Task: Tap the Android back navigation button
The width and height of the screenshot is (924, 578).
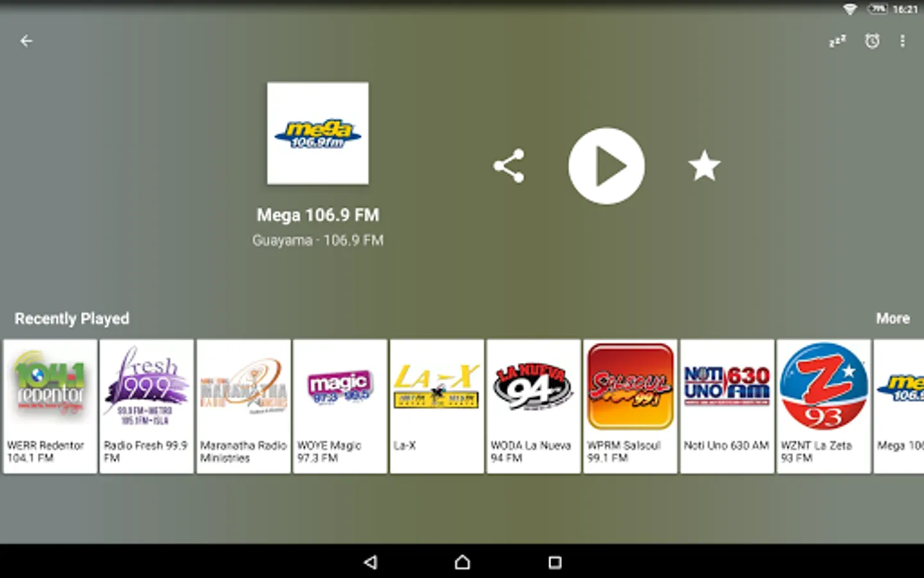Action: pos(370,563)
